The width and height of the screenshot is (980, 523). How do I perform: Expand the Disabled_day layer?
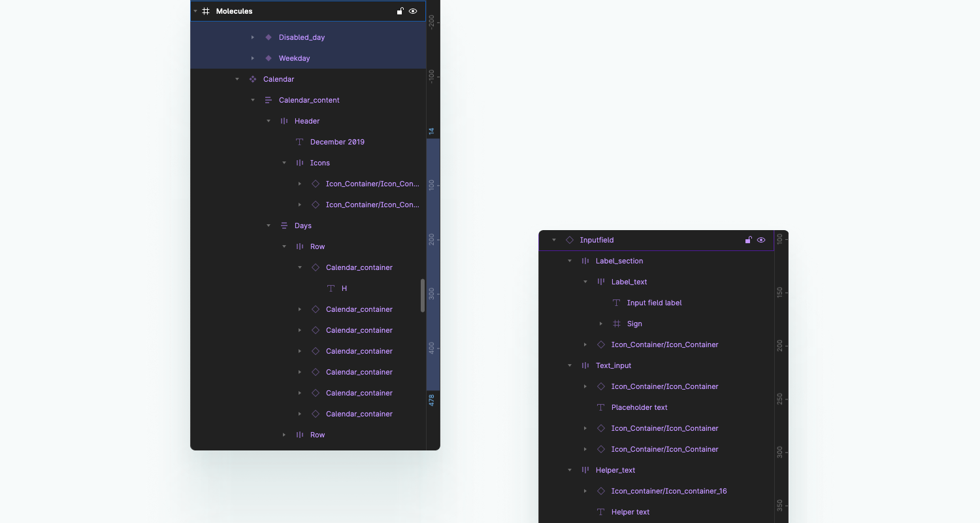click(x=253, y=37)
